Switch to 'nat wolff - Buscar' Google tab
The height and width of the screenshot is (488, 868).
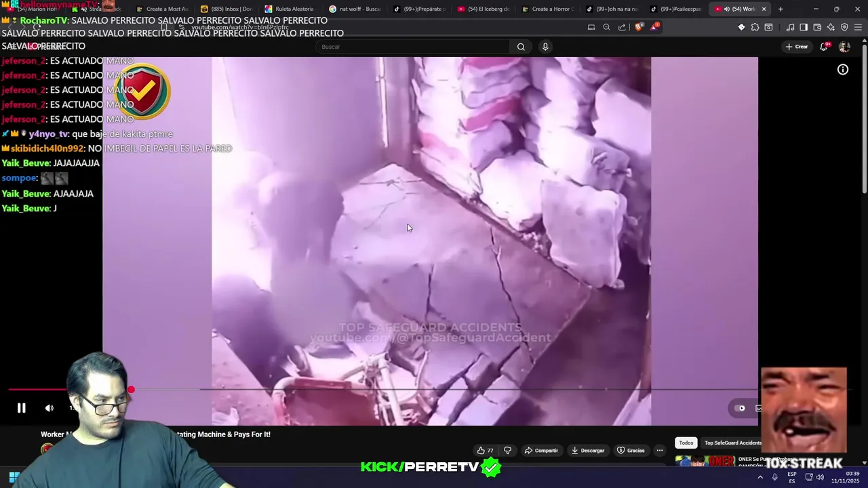coord(354,9)
